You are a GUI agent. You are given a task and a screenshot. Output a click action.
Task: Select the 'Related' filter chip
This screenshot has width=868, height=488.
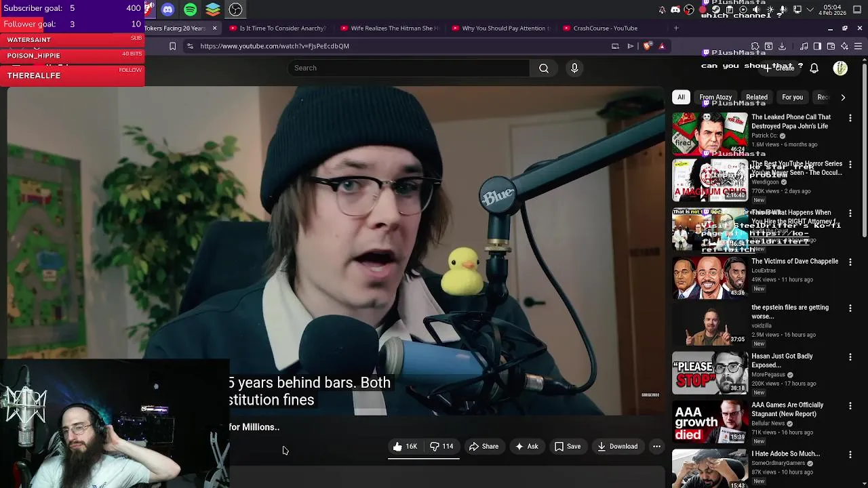(x=757, y=97)
